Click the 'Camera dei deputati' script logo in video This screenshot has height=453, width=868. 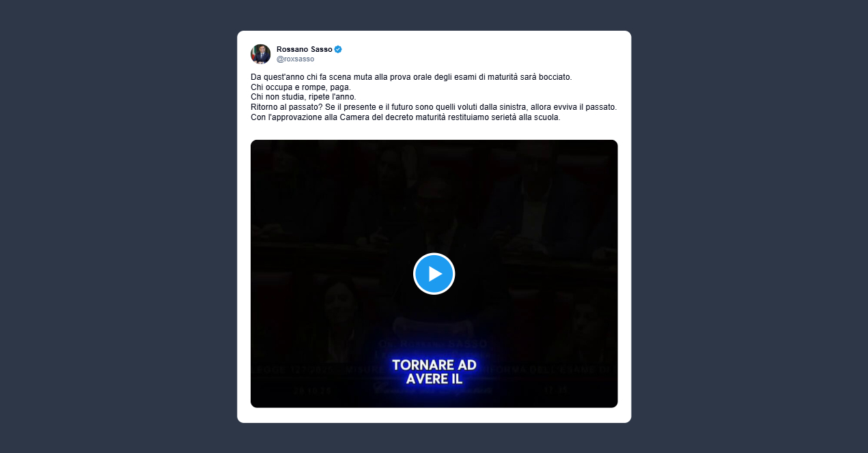pos(434,392)
